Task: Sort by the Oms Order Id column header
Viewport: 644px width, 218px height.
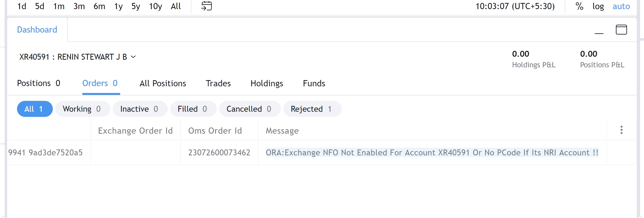Action: (215, 131)
